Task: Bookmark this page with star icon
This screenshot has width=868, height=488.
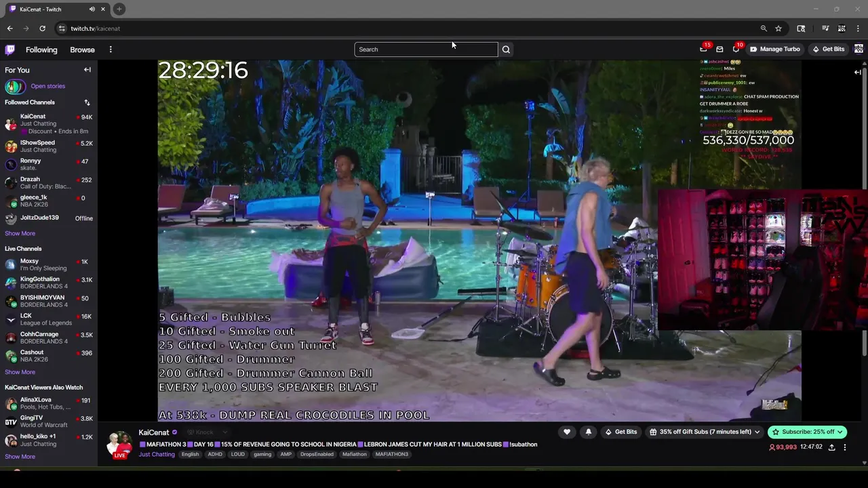Action: point(778,28)
